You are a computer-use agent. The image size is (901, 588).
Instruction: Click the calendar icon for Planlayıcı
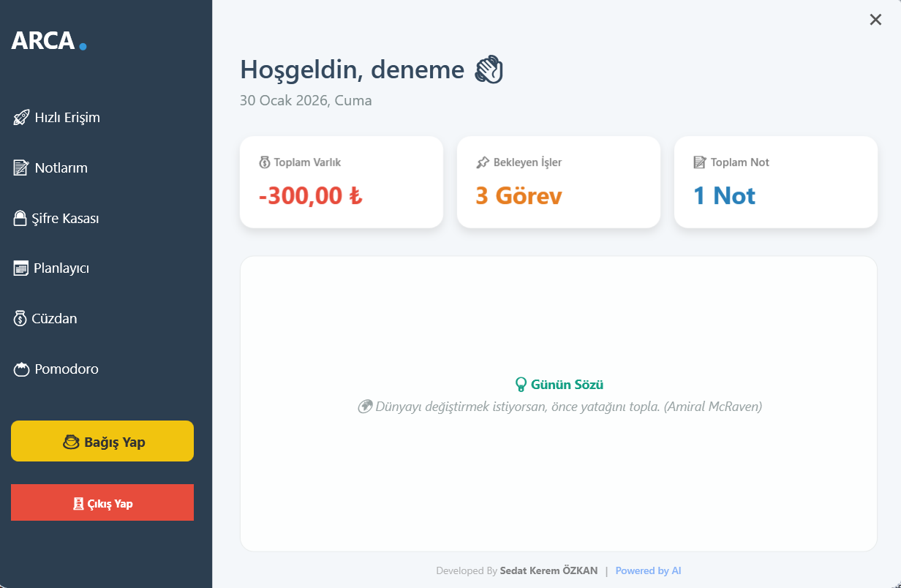coord(20,268)
